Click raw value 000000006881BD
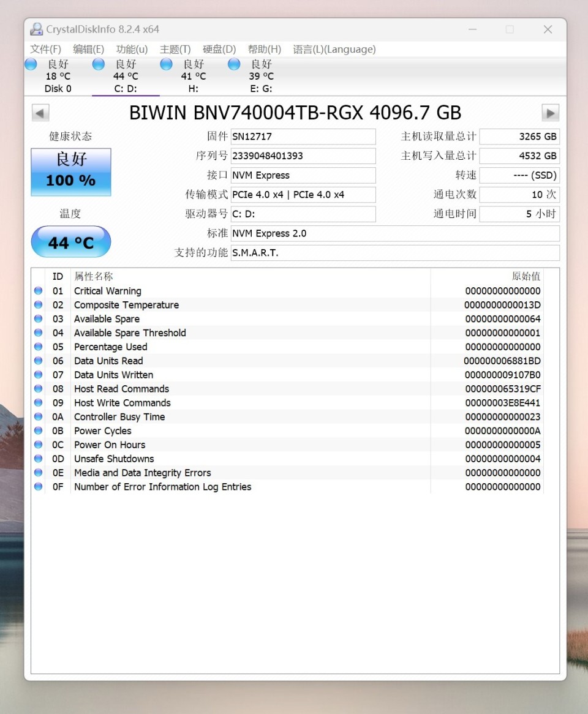588x714 pixels. (502, 361)
